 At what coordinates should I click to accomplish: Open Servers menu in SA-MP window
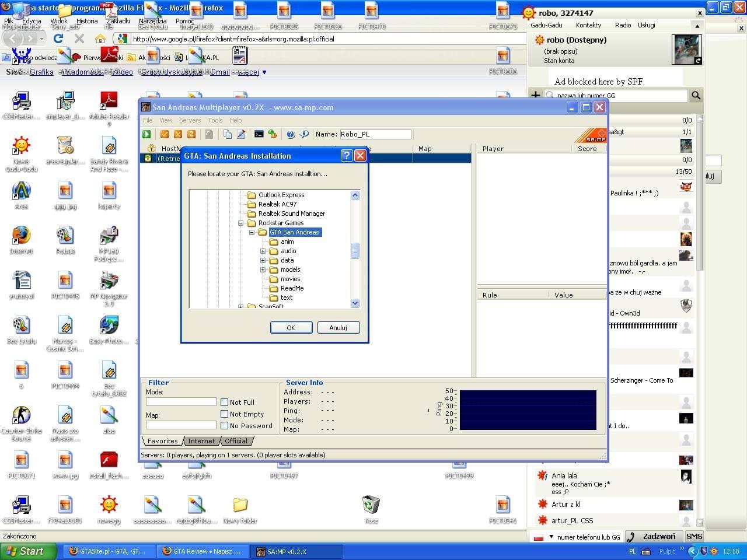tap(190, 120)
